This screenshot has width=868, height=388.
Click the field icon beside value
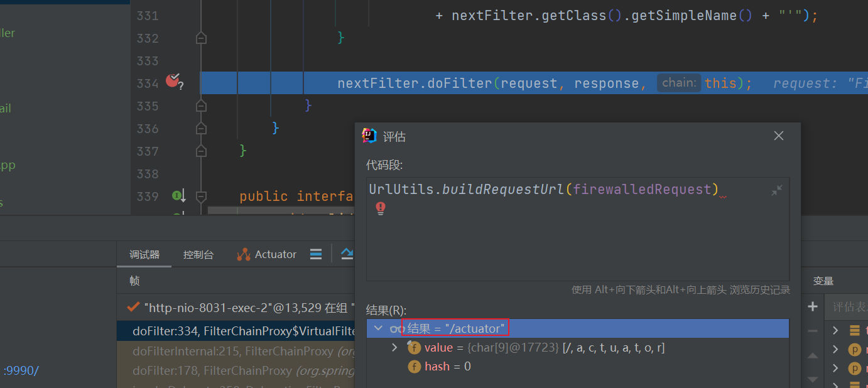coord(414,348)
